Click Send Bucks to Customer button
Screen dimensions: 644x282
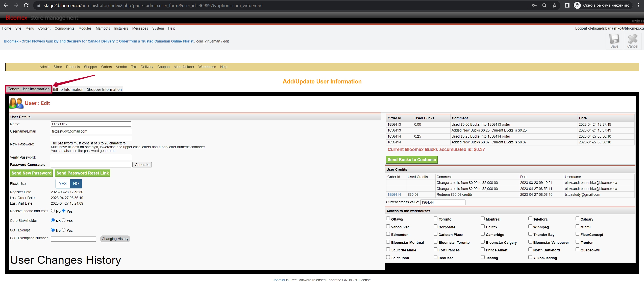[x=412, y=160]
